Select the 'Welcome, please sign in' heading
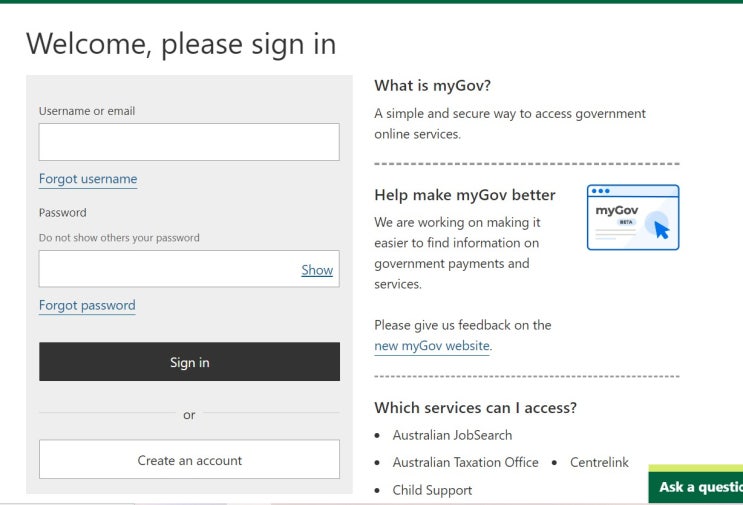The height and width of the screenshot is (505, 743). [181, 44]
